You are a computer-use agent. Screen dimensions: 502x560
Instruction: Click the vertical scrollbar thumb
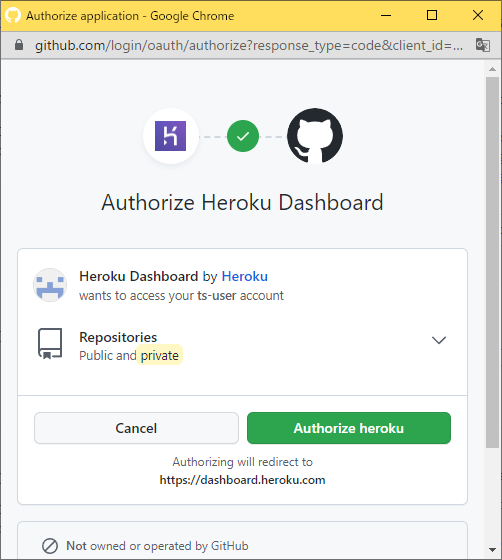click(493, 262)
